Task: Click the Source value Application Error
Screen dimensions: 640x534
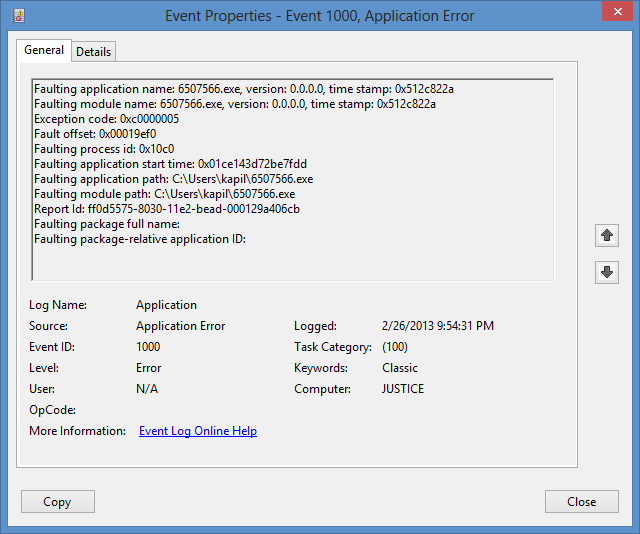Action: pyautogui.click(x=180, y=326)
